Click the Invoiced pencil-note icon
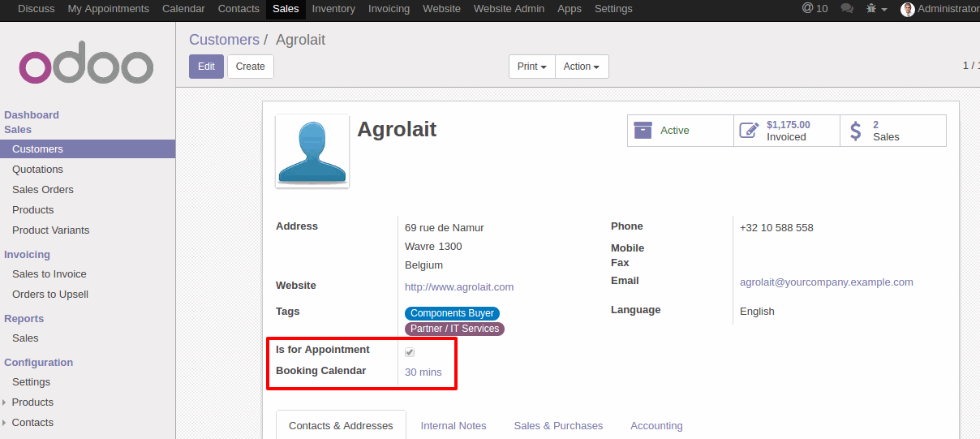The width and height of the screenshot is (980, 439). (x=749, y=131)
